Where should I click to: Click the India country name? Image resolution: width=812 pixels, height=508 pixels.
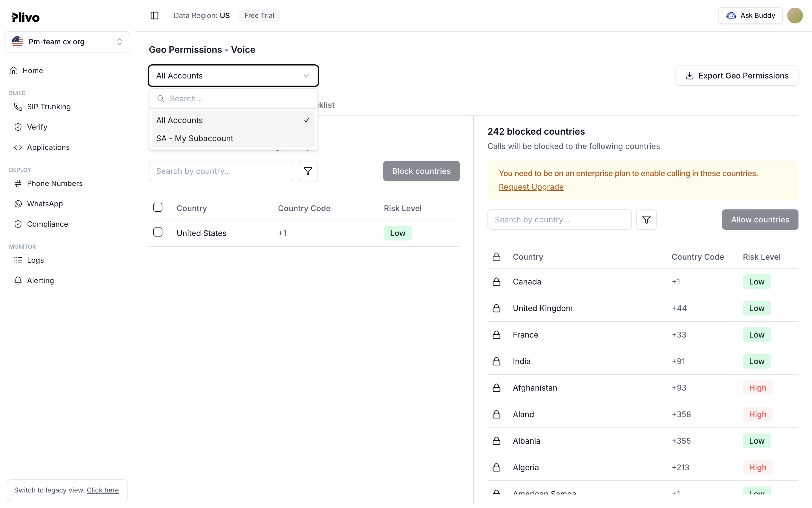pyautogui.click(x=521, y=361)
